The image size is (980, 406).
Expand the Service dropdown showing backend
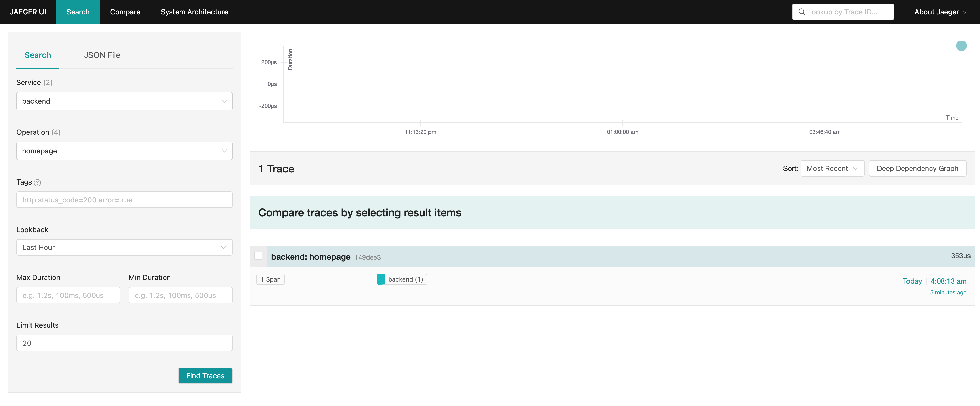point(124,101)
